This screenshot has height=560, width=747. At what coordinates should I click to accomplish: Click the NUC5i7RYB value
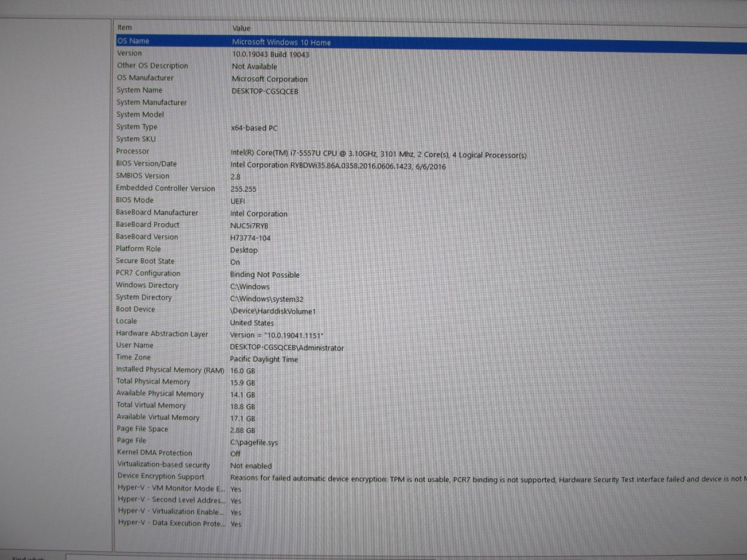pyautogui.click(x=249, y=226)
